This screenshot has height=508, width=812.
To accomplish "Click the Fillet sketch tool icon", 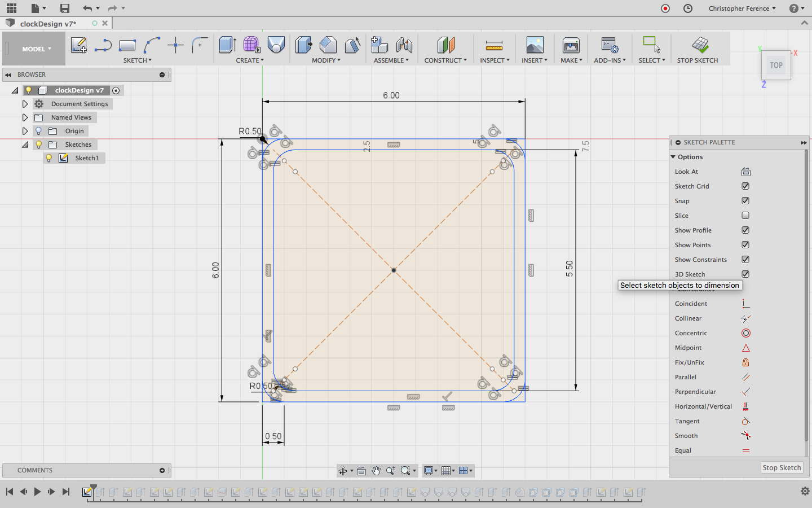I will pyautogui.click(x=200, y=45).
